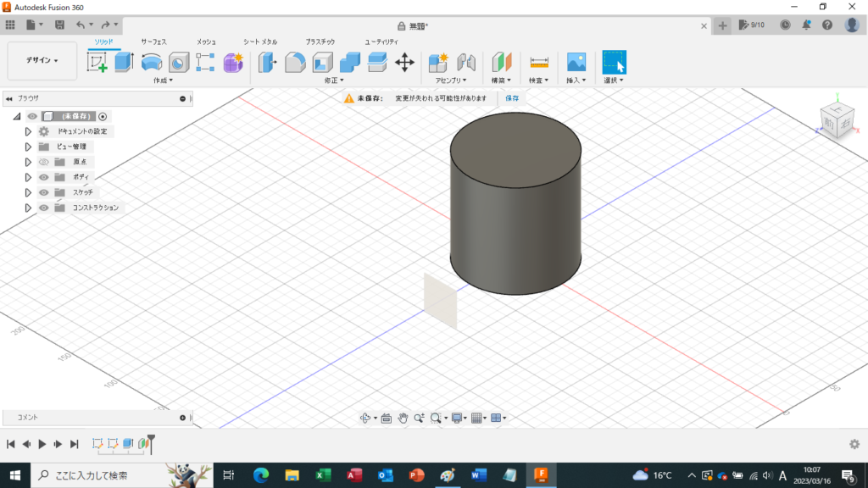Image resolution: width=868 pixels, height=488 pixels.
Task: Switch to the ユーティリティ tab
Action: point(381,42)
